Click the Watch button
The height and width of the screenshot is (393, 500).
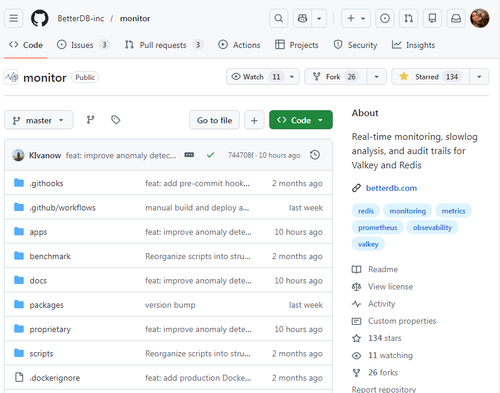(x=255, y=77)
